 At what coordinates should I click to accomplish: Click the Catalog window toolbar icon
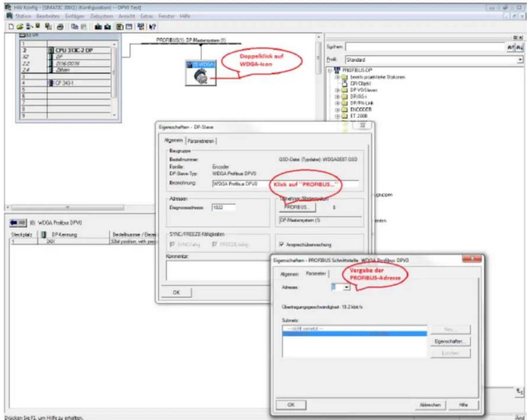point(120,26)
